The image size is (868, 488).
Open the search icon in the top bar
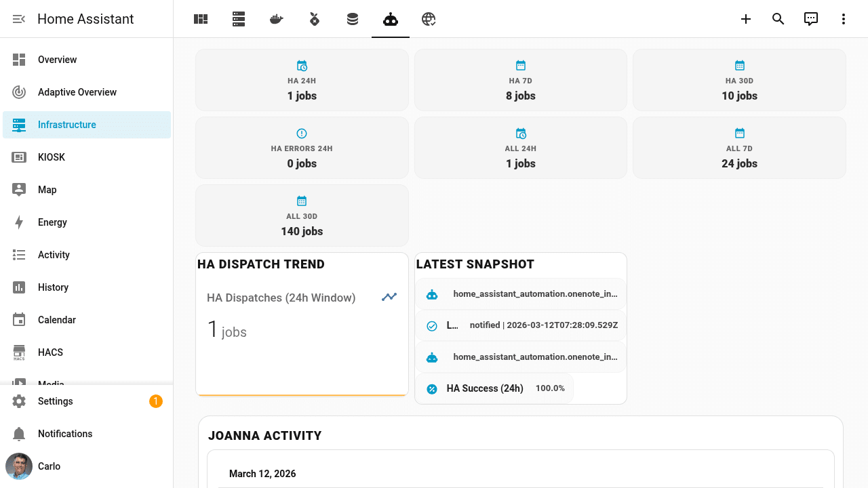pos(778,19)
